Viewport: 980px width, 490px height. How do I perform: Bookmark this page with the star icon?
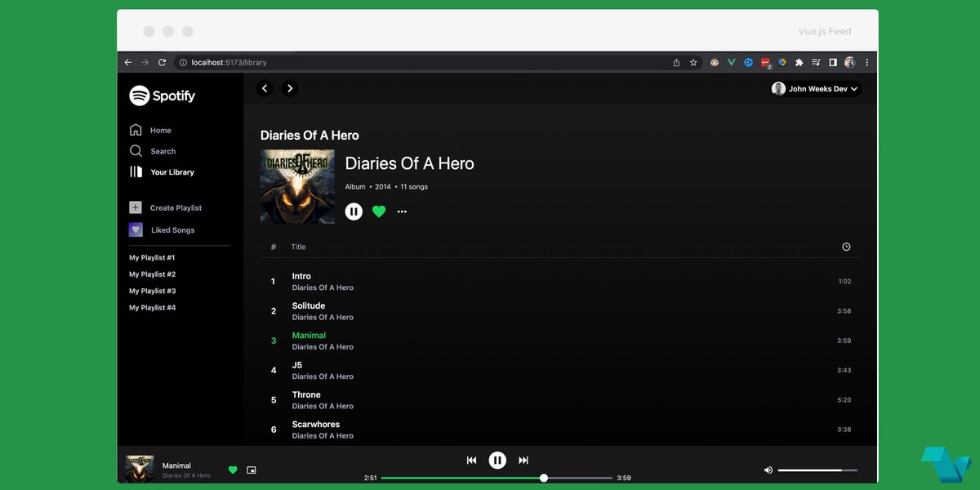pyautogui.click(x=693, y=62)
